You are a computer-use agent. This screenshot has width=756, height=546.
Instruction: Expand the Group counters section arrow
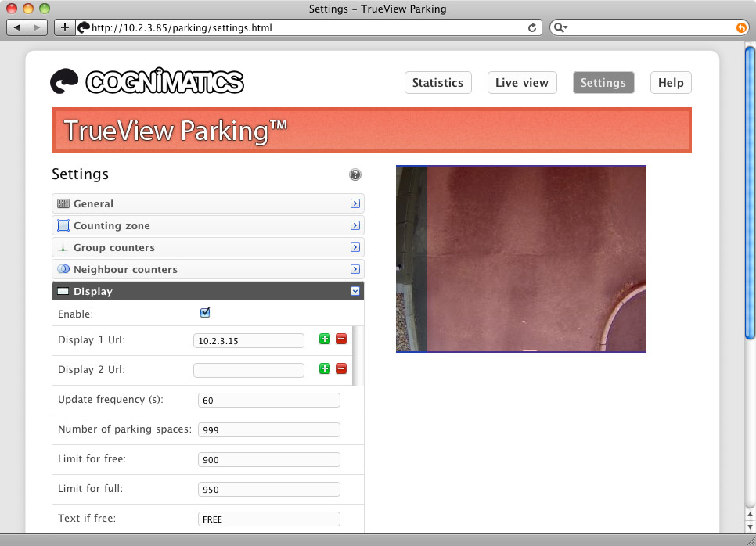[x=355, y=247]
